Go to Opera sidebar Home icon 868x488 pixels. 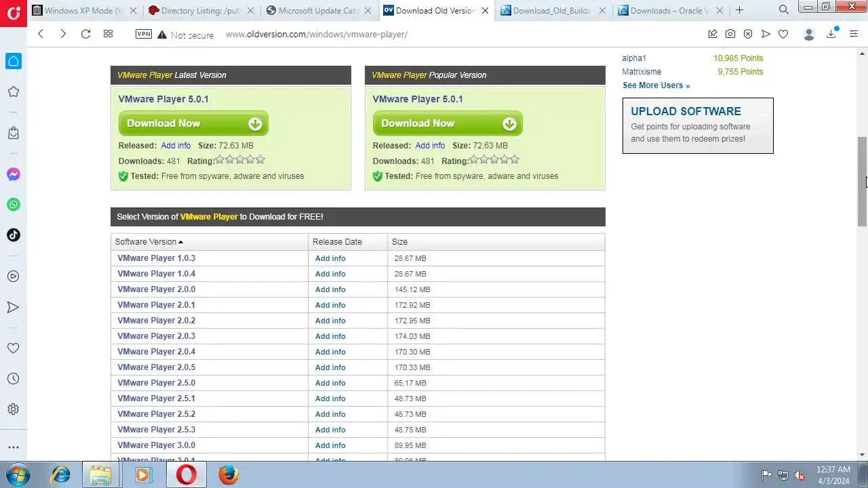[x=13, y=61]
